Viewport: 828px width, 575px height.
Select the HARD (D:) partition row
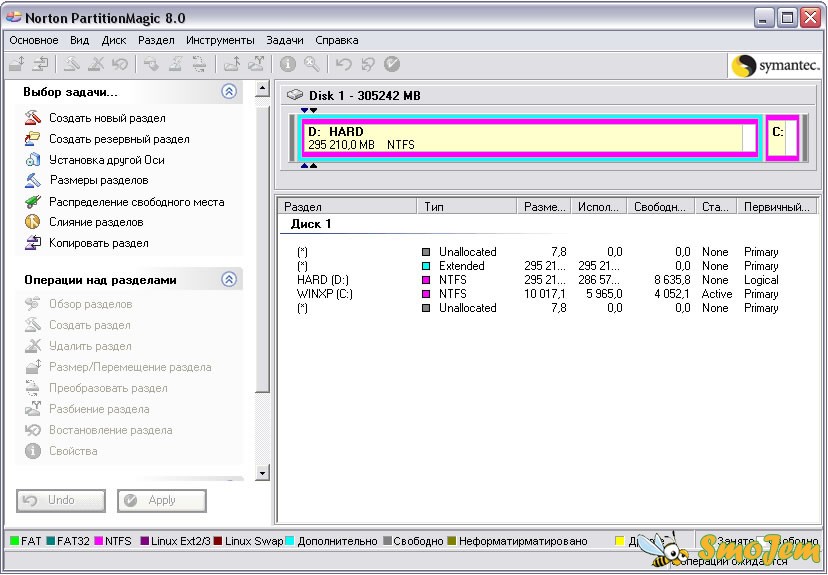click(x=538, y=280)
